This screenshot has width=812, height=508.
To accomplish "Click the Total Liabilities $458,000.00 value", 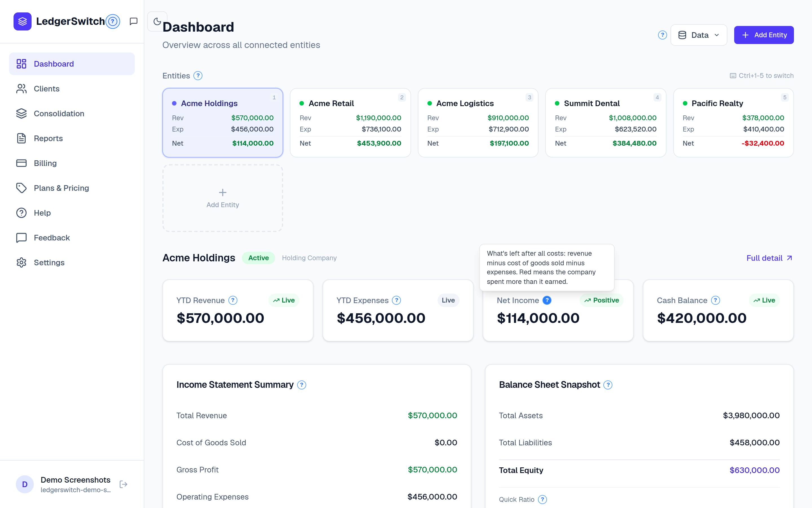I will 754,443.
